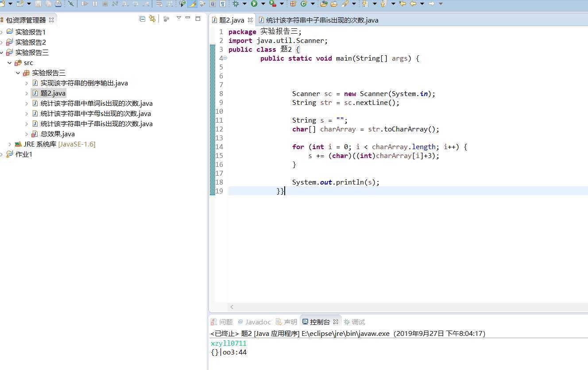Click the Open Task folder icon
The height and width of the screenshot is (370, 588).
pyautogui.click(x=334, y=4)
